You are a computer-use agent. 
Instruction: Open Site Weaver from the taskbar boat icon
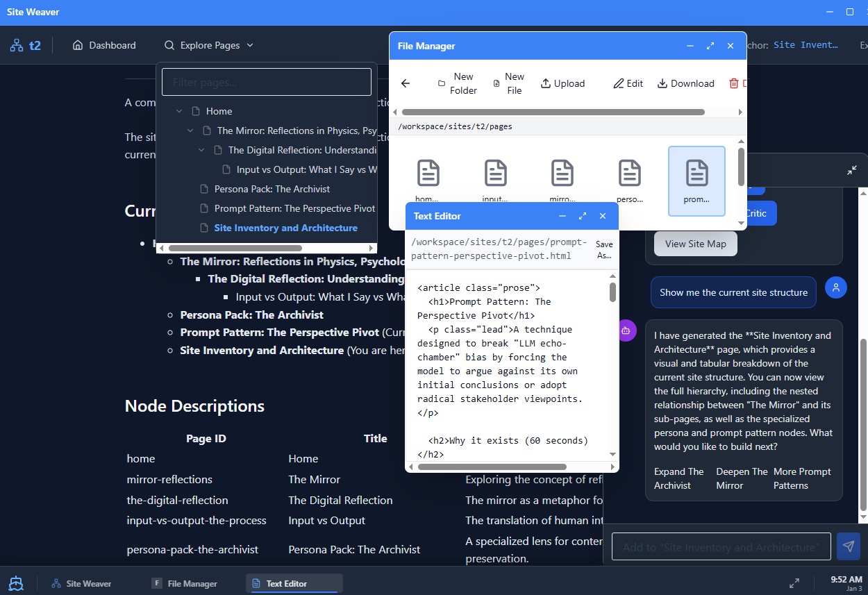15,583
